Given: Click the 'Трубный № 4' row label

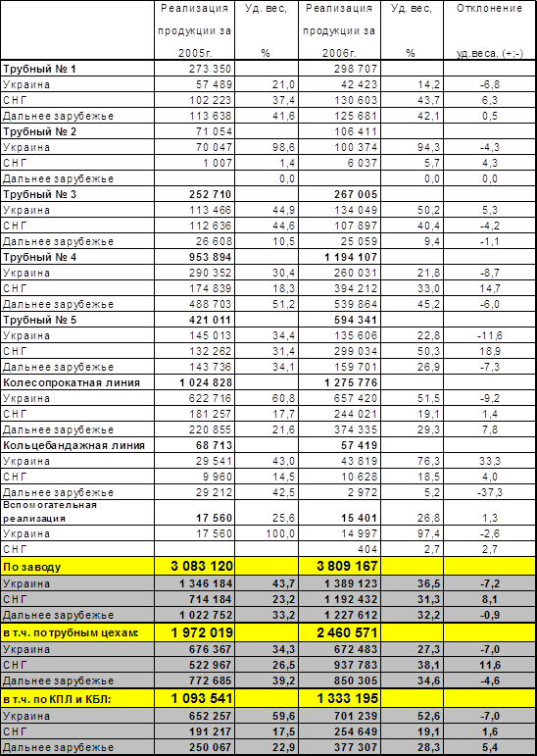Looking at the screenshot, I should 39,257.
